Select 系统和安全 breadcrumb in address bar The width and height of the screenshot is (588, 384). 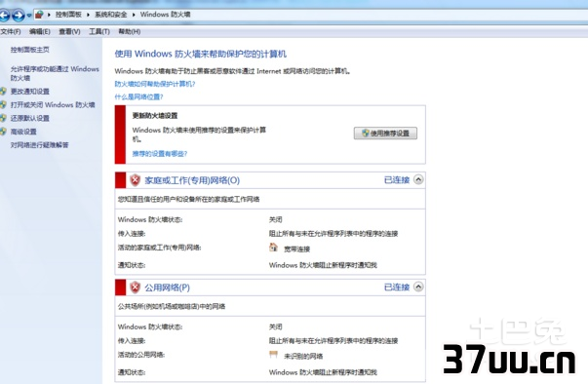tap(110, 15)
